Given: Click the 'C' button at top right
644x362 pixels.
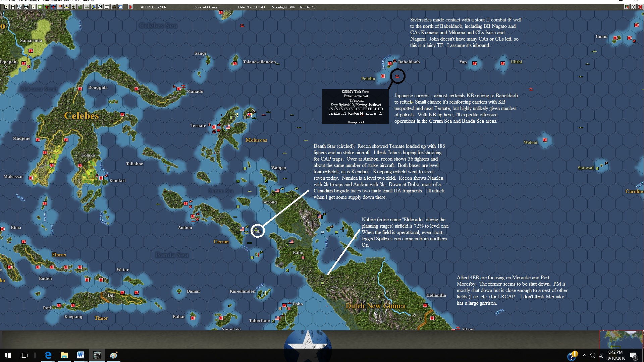Looking at the screenshot, I should pos(633,7).
